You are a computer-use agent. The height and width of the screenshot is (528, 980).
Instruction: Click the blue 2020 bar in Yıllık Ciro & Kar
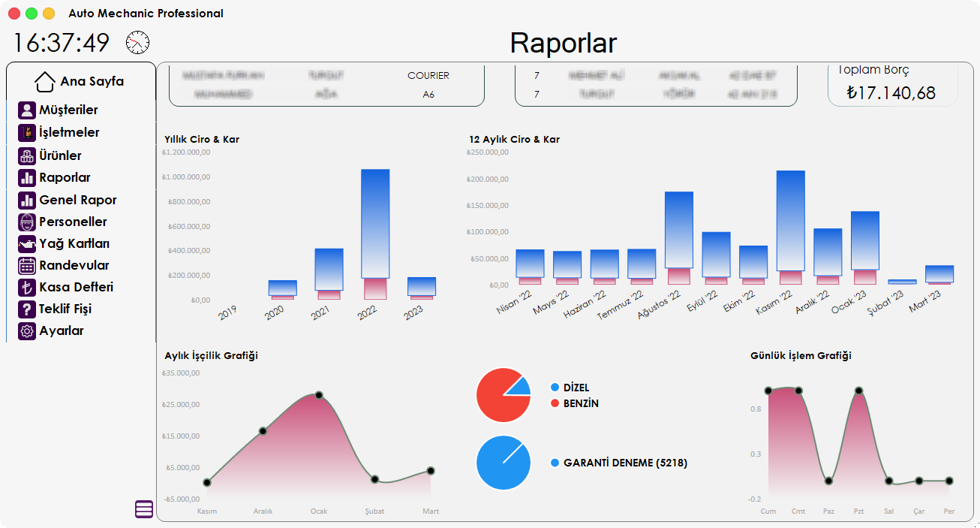point(282,288)
